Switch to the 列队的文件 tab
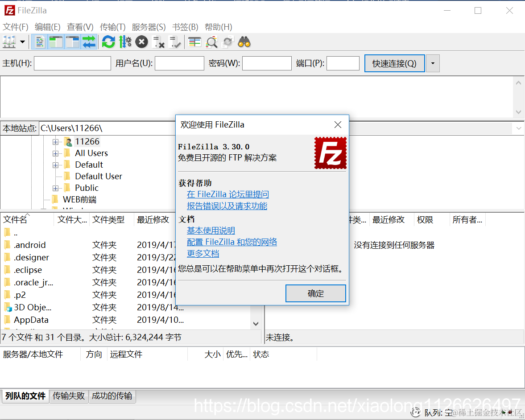This screenshot has width=525, height=420. tap(25, 396)
